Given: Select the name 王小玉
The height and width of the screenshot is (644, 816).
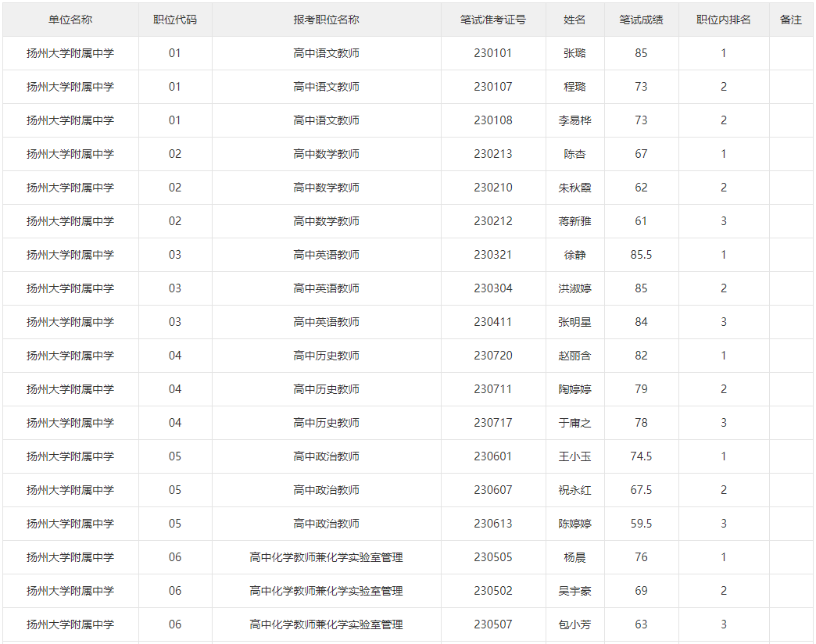Looking at the screenshot, I should (x=574, y=456).
